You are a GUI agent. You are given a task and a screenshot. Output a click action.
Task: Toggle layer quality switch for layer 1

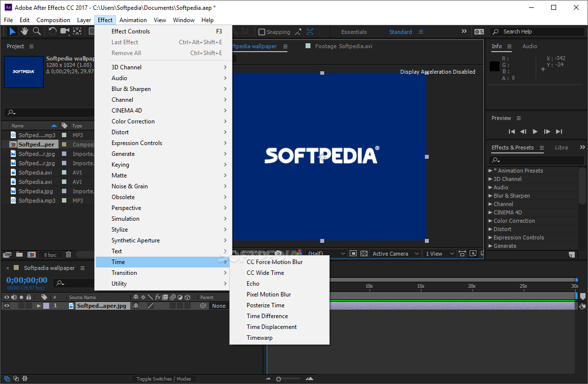point(150,306)
